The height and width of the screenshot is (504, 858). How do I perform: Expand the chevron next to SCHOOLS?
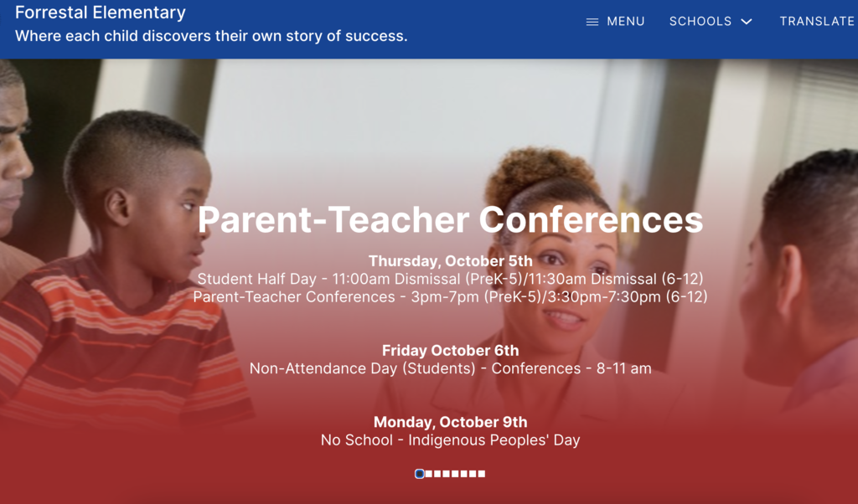tap(747, 22)
